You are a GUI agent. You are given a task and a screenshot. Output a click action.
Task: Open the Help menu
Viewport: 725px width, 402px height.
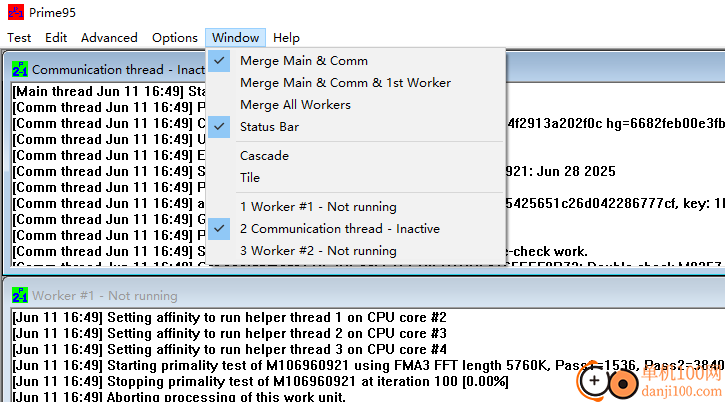click(x=286, y=37)
